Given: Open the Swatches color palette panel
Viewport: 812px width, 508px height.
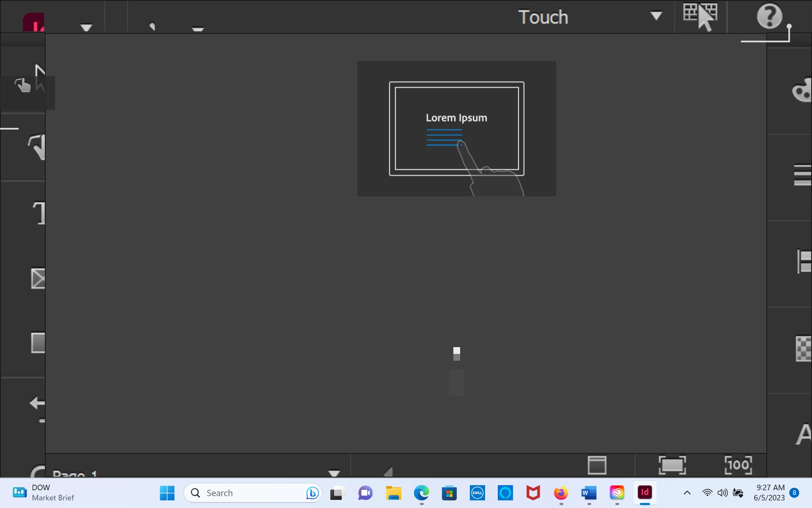Looking at the screenshot, I should [801, 91].
